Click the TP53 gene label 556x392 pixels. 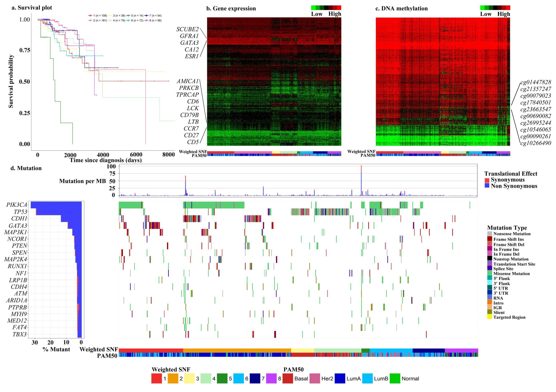(20, 212)
